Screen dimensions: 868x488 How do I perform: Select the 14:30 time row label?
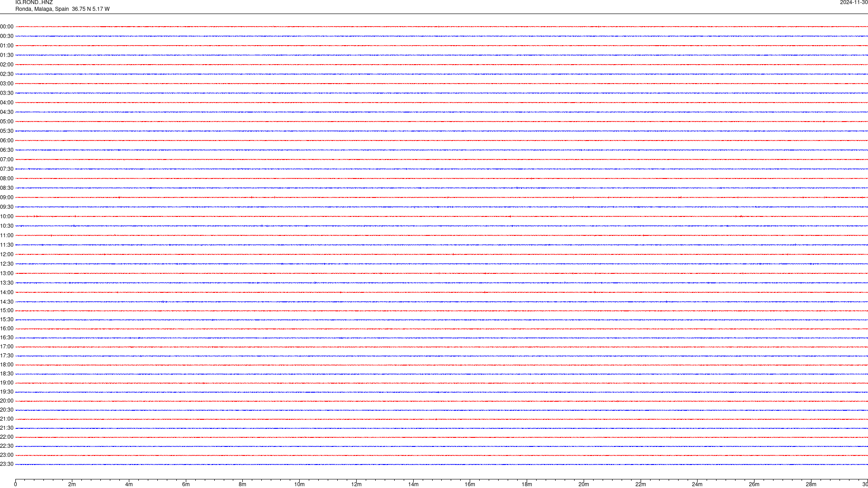click(7, 302)
